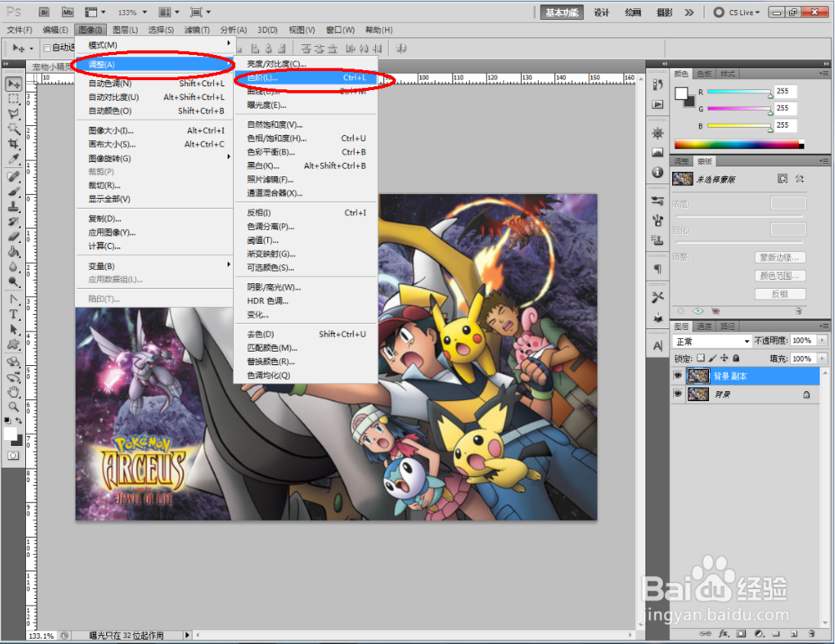The image size is (835, 644).
Task: Choose 去色(D) Desaturate menu item
Action: (x=306, y=334)
